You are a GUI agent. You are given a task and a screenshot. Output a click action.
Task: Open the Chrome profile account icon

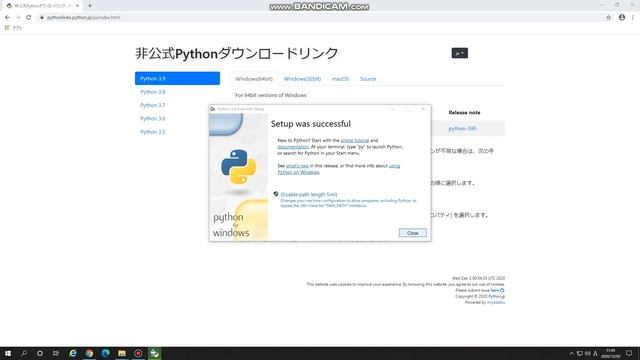pos(622,18)
